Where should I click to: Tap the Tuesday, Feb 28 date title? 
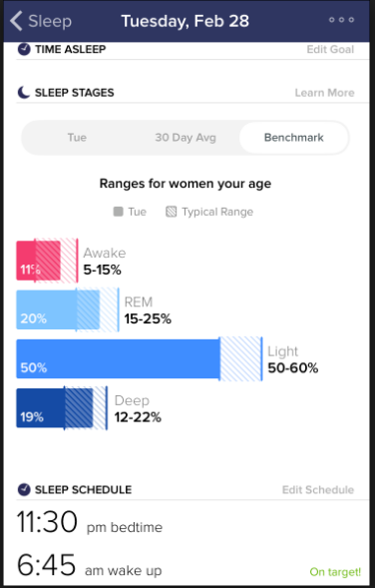point(186,21)
